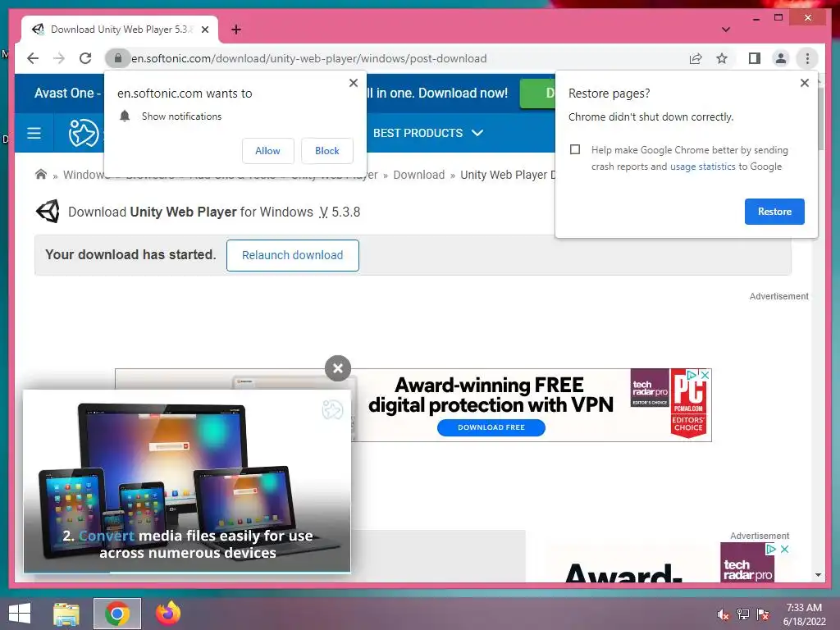This screenshot has height=630, width=840.
Task: Relaunch the download
Action: [293, 256]
